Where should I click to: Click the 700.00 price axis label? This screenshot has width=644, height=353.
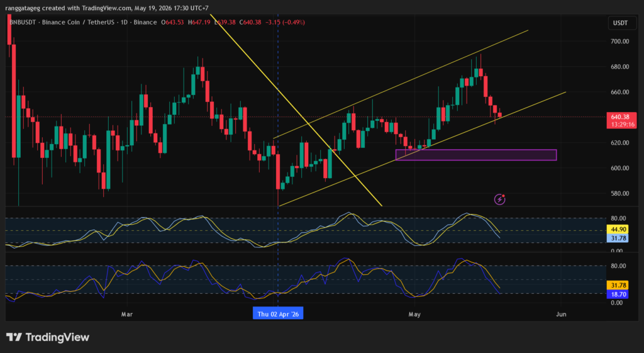pos(619,42)
